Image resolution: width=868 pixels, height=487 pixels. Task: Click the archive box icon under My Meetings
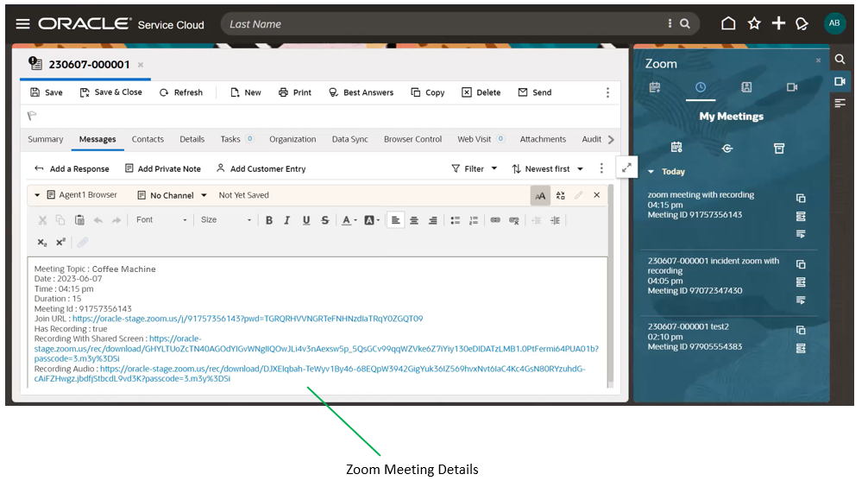(x=779, y=148)
